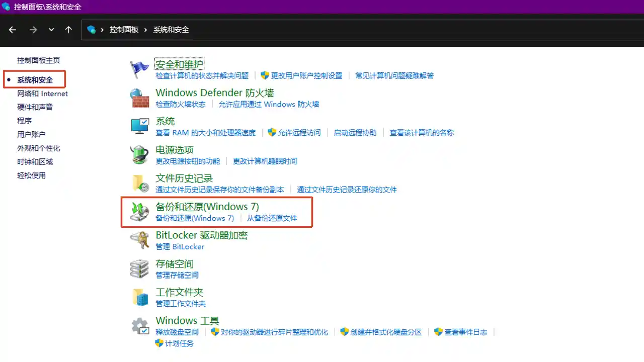Viewport: 644px width, 362px height.
Task: Click 允许远程访问 link
Action: [299, 133]
